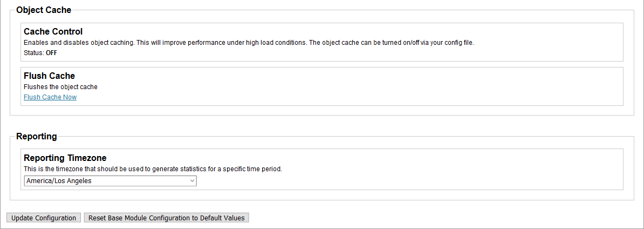Click the Reporting Timezone heading
The image size is (644, 229).
tap(65, 158)
